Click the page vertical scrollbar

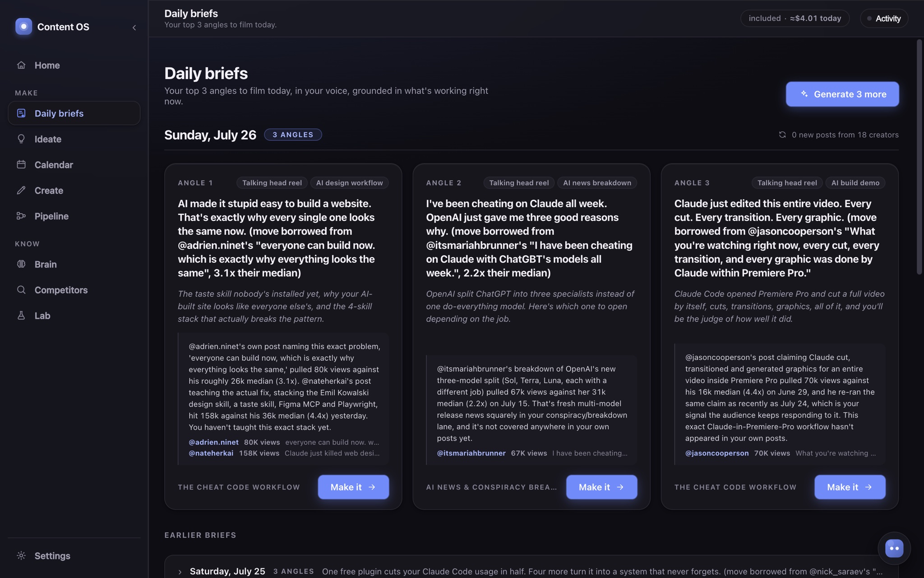pos(919,157)
